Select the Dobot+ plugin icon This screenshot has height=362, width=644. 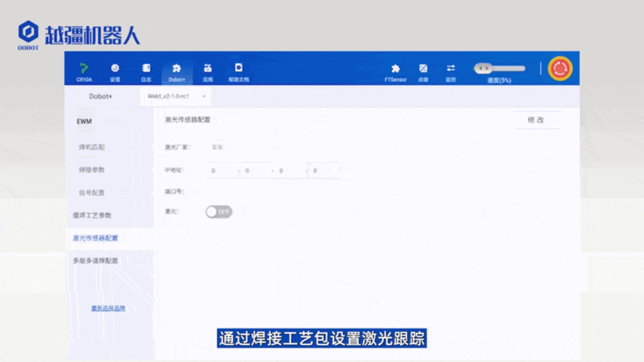(x=176, y=70)
